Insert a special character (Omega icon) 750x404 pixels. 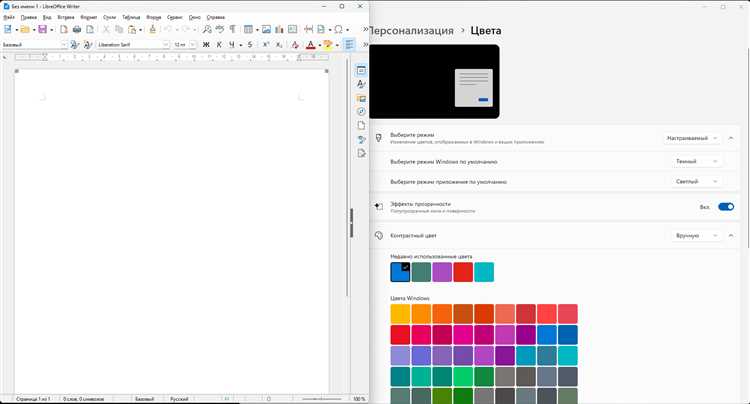click(339, 30)
